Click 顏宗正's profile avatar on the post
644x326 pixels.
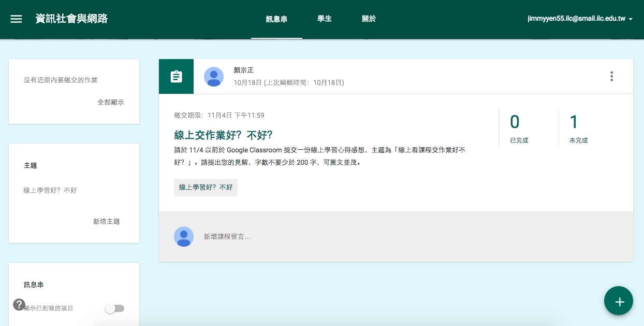click(x=214, y=76)
